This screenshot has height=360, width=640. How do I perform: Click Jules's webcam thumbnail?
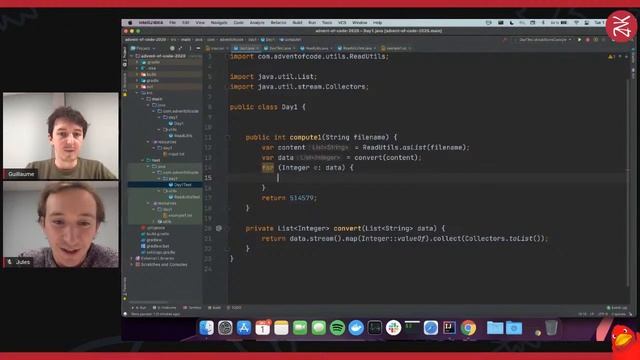[61, 224]
